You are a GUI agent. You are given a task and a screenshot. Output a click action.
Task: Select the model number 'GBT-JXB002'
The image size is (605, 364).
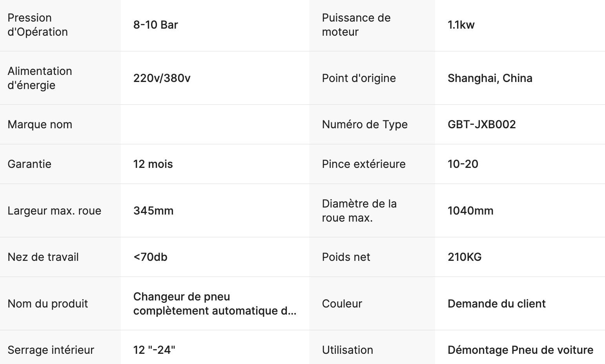[481, 125]
